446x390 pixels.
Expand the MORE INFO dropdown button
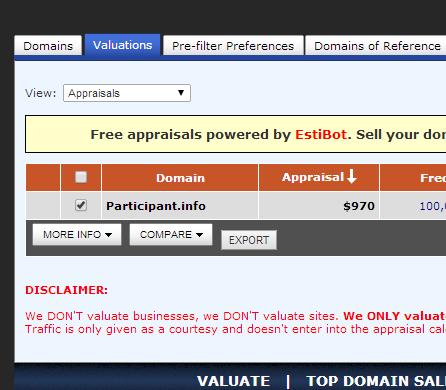pyautogui.click(x=77, y=234)
